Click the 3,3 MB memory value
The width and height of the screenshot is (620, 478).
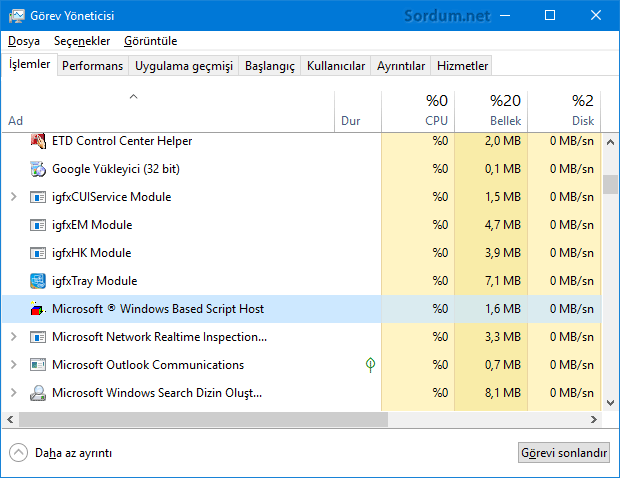click(x=503, y=337)
